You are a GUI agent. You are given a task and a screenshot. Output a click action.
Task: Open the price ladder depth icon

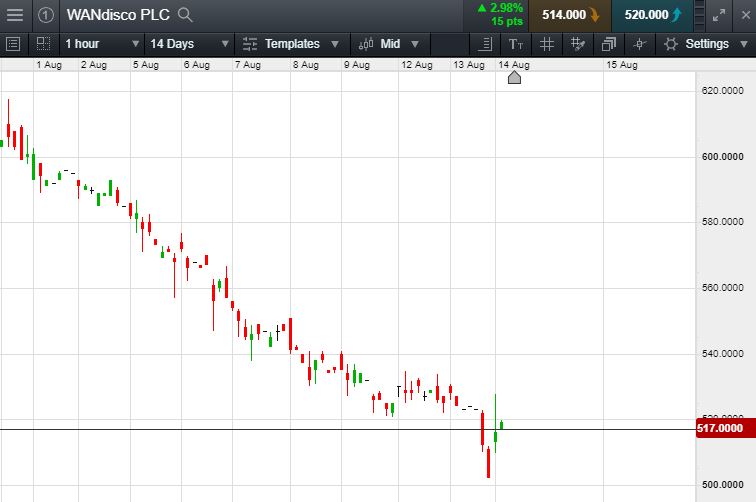pos(699,15)
